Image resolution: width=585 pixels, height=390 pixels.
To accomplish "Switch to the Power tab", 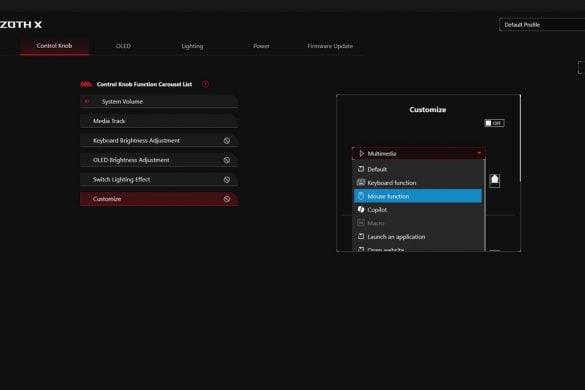I will (261, 46).
